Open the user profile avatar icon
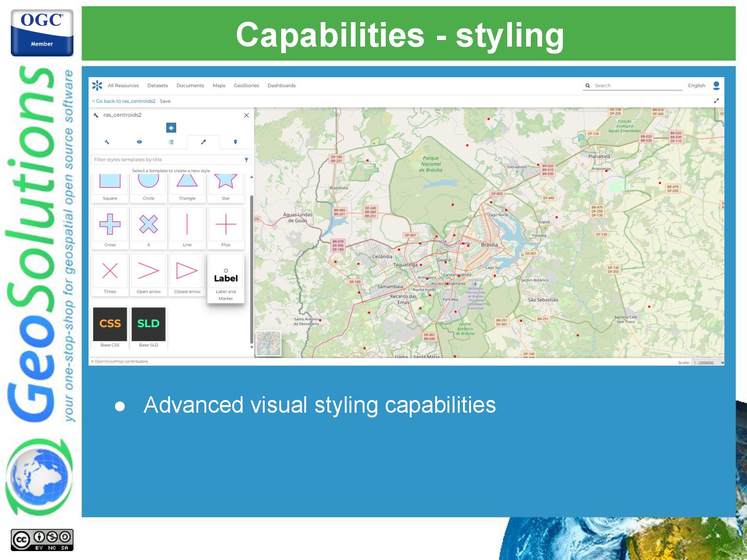Screen dimensions: 747x560 click(x=716, y=85)
